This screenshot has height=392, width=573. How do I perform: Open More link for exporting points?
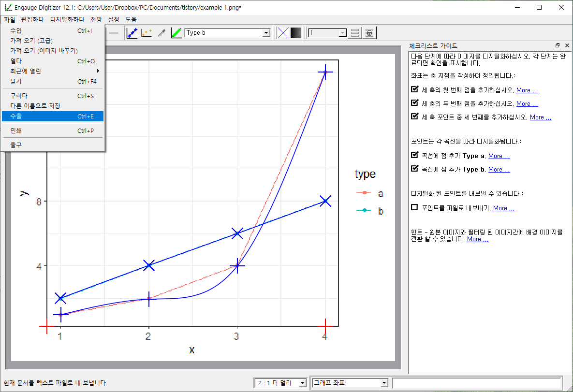coord(503,208)
